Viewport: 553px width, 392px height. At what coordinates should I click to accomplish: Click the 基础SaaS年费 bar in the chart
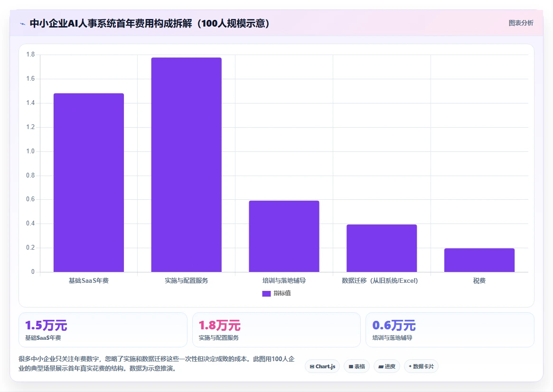tap(88, 183)
